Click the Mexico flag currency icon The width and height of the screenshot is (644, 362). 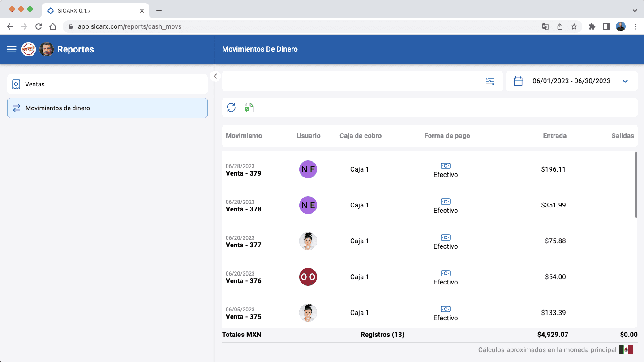pyautogui.click(x=626, y=350)
